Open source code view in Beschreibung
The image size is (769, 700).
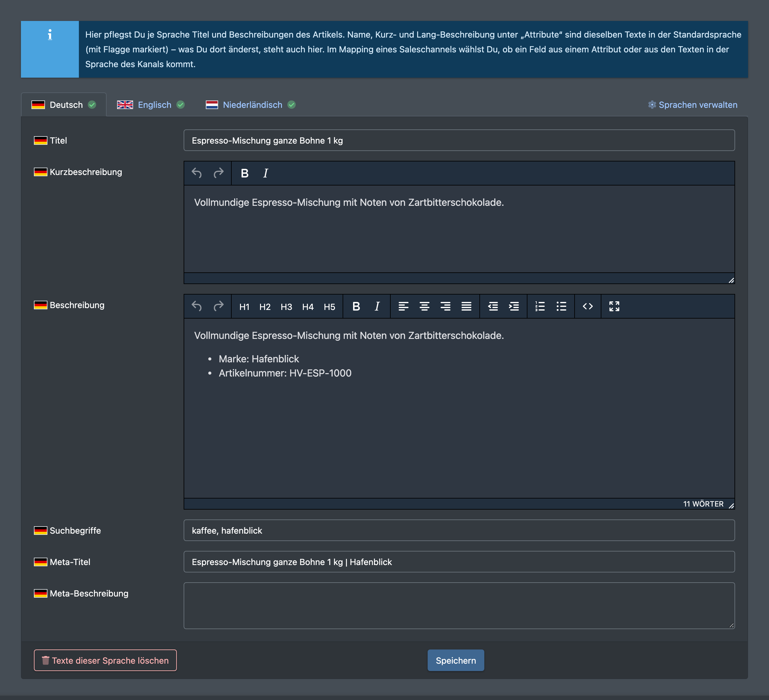(x=588, y=306)
